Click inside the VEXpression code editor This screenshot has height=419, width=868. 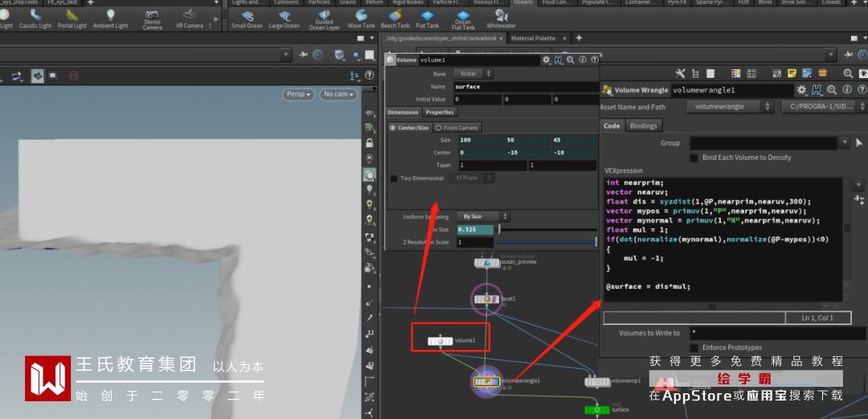coord(723,240)
